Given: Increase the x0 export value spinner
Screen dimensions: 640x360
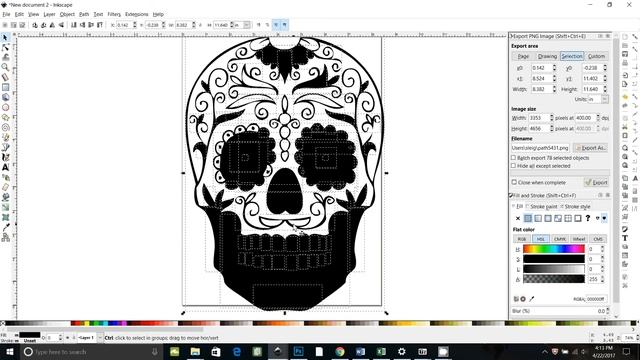Looking at the screenshot, I should point(554,66).
